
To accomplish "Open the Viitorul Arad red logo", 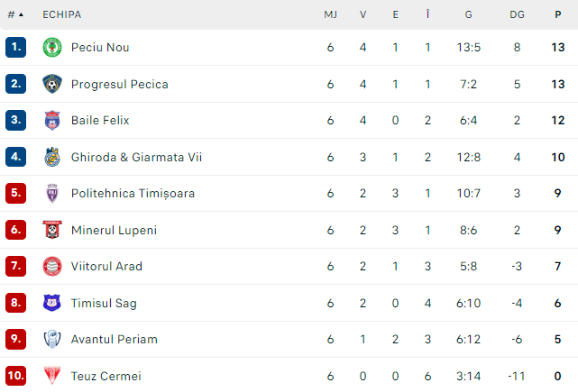I will pyautogui.click(x=52, y=266).
